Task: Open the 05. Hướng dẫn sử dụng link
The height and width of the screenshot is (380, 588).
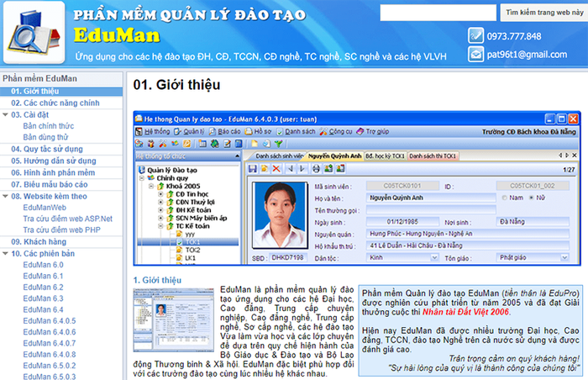Action: click(54, 161)
